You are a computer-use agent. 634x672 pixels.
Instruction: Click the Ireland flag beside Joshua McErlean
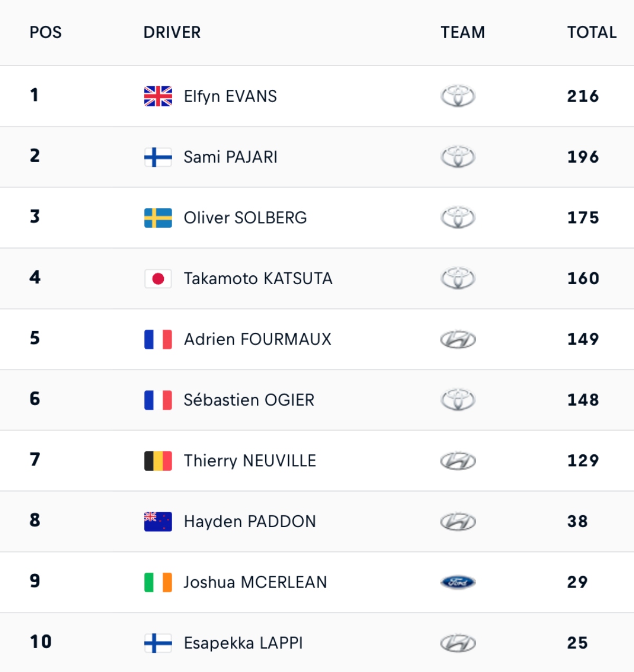tap(158, 582)
